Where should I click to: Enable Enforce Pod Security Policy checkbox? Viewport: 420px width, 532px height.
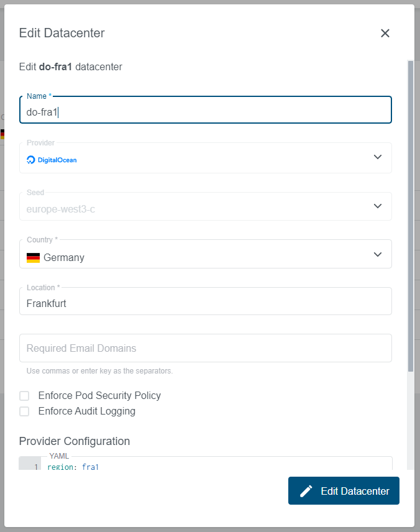pos(24,396)
